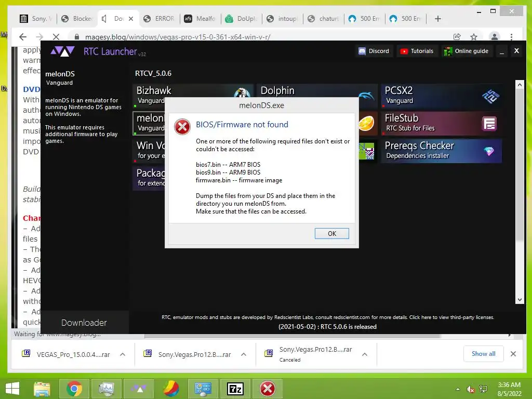Click Chrome back arrow
Screen dimensions: 532x399
pos(23,37)
